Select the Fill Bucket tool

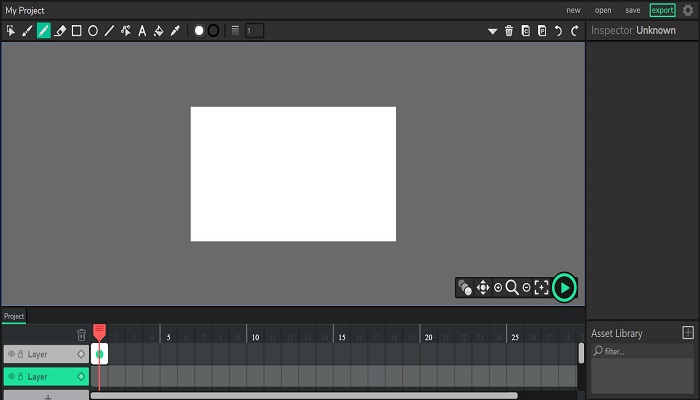[x=158, y=31]
